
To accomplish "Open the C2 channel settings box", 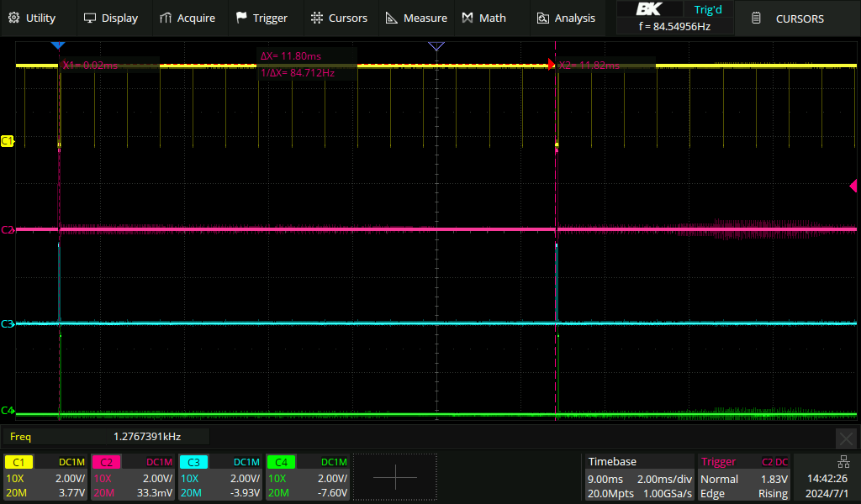I will click(x=133, y=477).
